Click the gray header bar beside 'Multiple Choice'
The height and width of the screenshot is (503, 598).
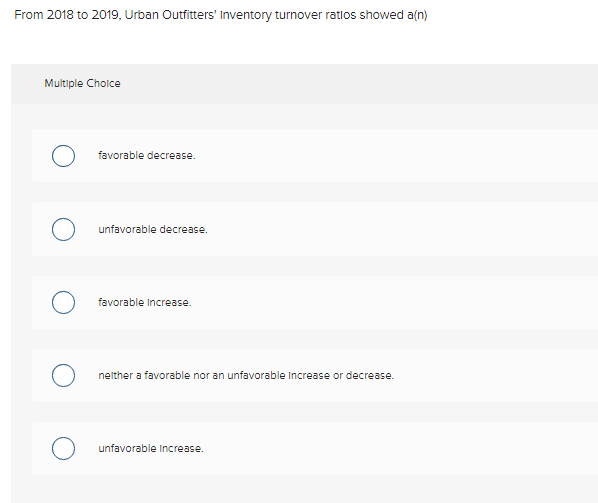click(343, 84)
